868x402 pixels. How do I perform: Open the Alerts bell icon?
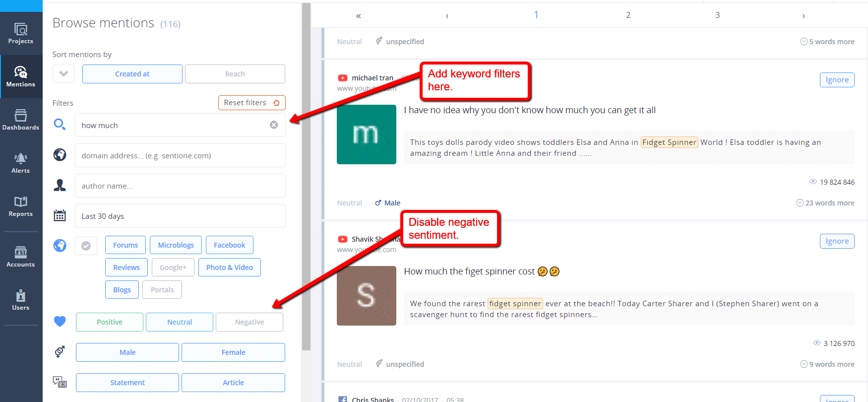[21, 159]
